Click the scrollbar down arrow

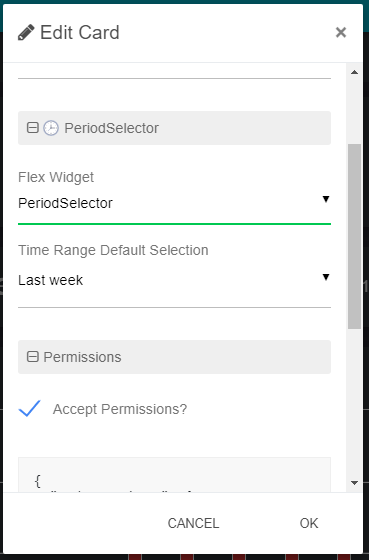354,483
